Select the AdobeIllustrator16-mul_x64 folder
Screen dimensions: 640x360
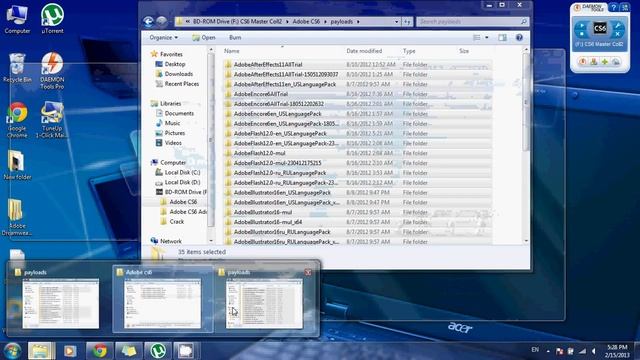pos(268,222)
